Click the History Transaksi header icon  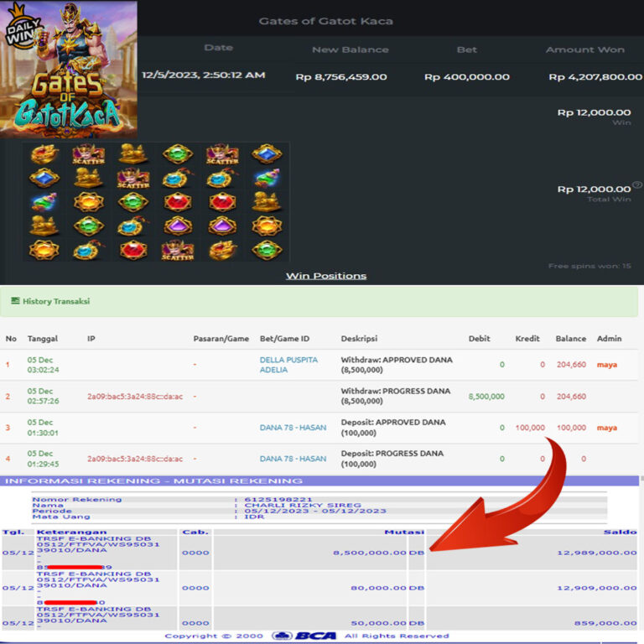click(15, 301)
